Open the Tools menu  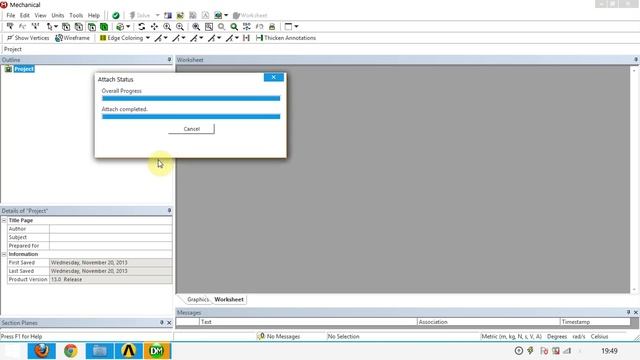pos(76,16)
